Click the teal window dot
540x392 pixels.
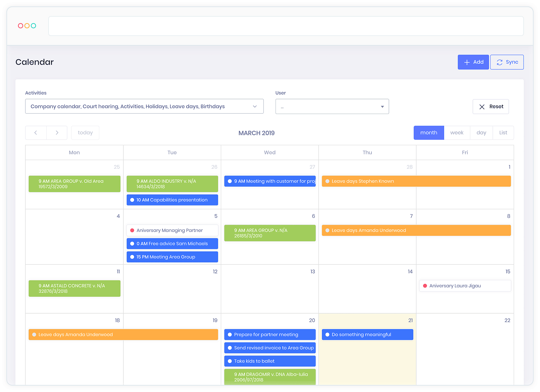click(x=33, y=26)
